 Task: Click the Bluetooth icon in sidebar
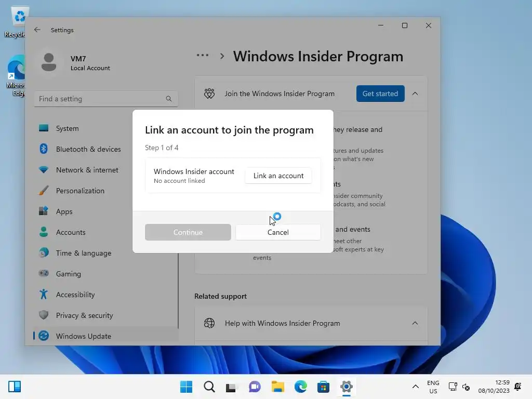(x=44, y=149)
